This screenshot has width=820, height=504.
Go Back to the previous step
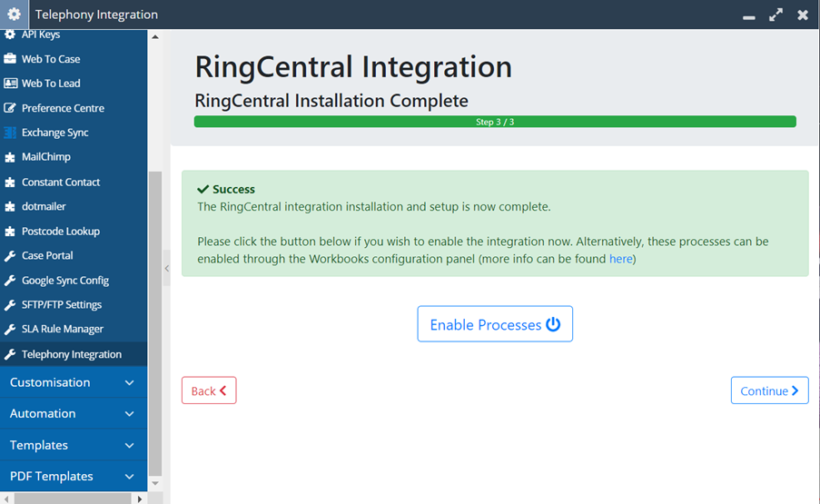point(209,390)
